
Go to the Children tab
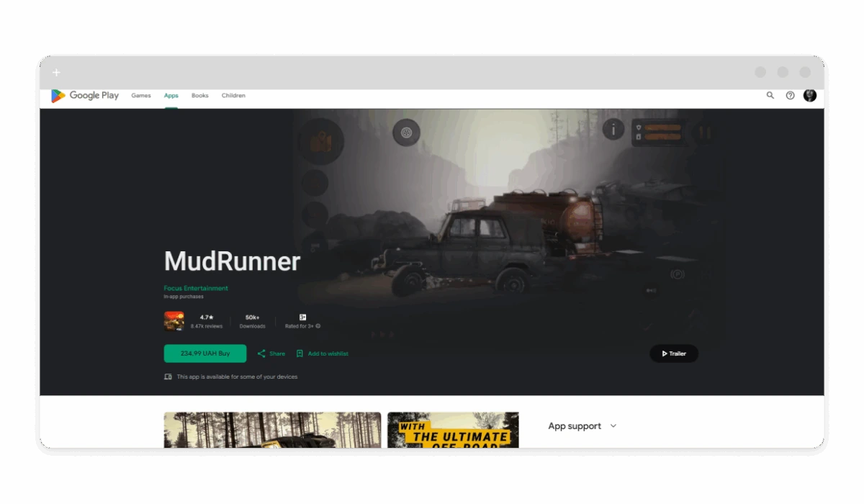click(x=233, y=96)
